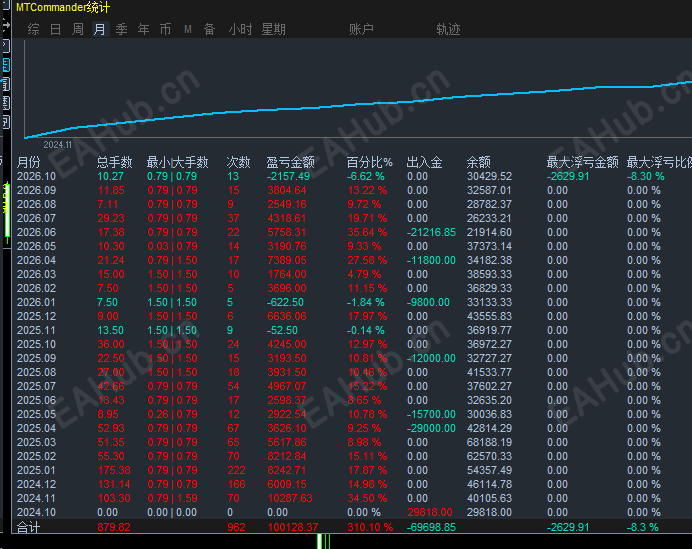Click the 合计 total row label
The height and width of the screenshot is (549, 692).
point(28,527)
